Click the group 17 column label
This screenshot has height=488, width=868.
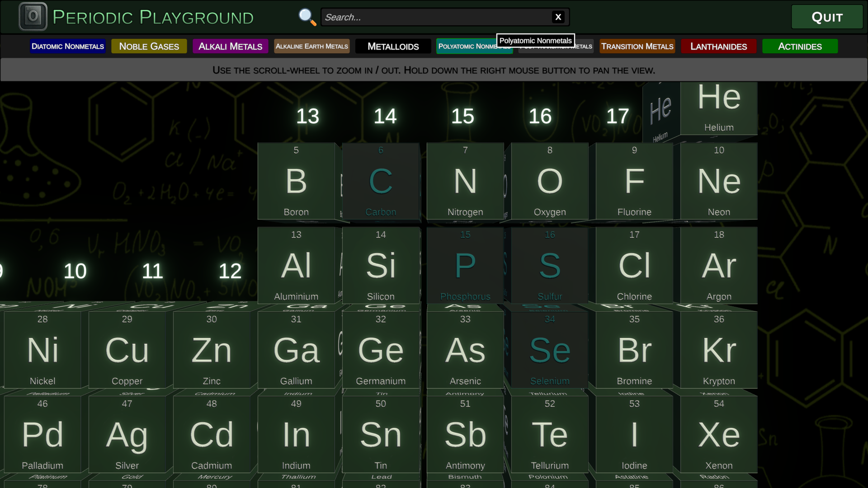(x=618, y=116)
